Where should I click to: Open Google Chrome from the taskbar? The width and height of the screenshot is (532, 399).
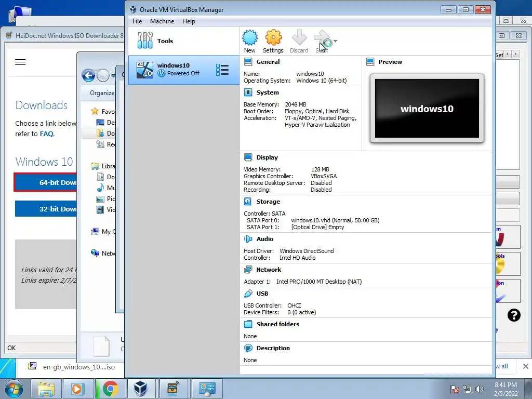pyautogui.click(x=110, y=389)
